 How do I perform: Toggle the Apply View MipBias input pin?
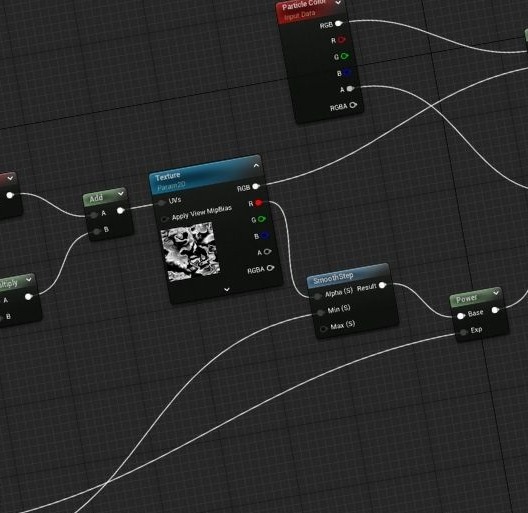click(x=164, y=219)
